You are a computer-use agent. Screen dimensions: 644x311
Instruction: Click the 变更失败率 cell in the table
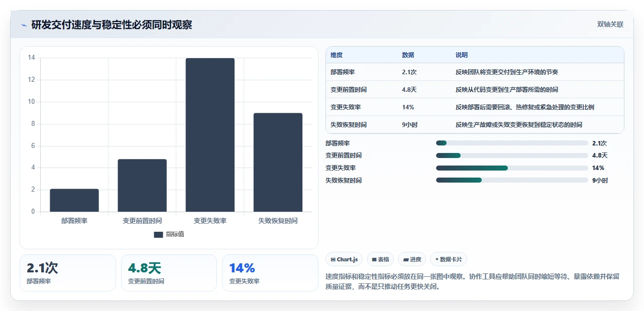pyautogui.click(x=346, y=107)
